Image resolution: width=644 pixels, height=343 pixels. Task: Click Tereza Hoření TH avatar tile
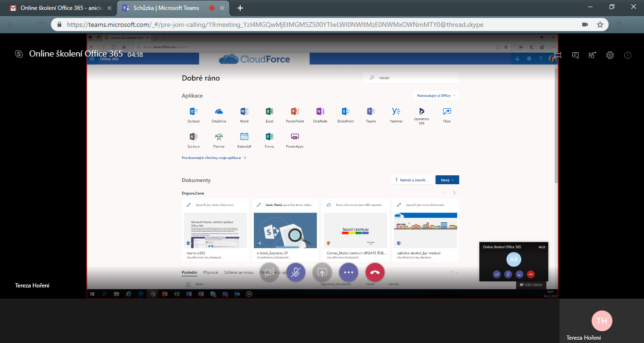[602, 321]
